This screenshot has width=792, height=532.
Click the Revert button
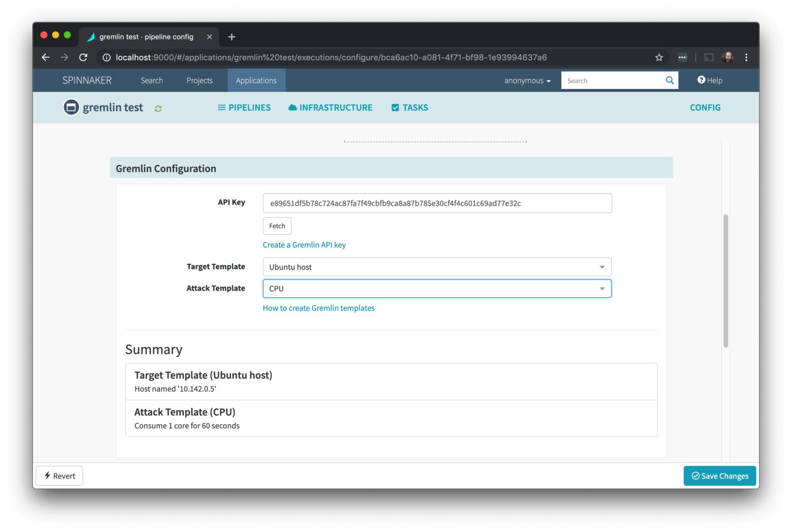(59, 476)
